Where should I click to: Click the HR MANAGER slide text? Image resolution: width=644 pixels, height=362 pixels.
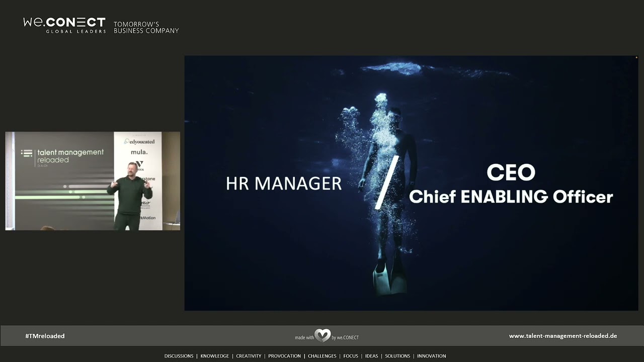(284, 184)
